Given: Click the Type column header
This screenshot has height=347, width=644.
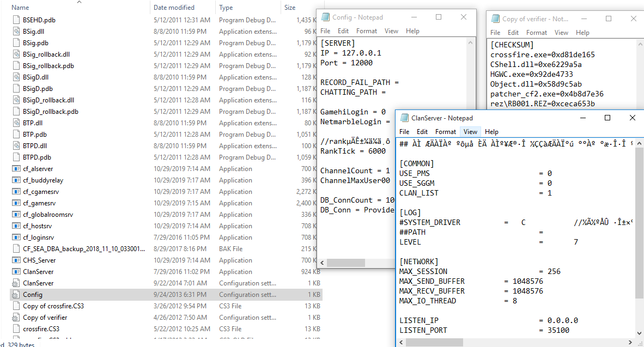Looking at the screenshot, I should pos(227,7).
